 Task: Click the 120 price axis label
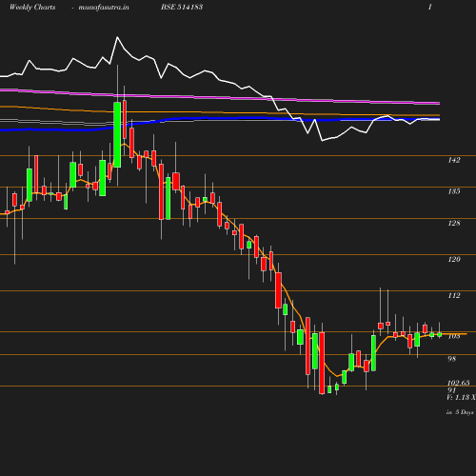point(454,259)
